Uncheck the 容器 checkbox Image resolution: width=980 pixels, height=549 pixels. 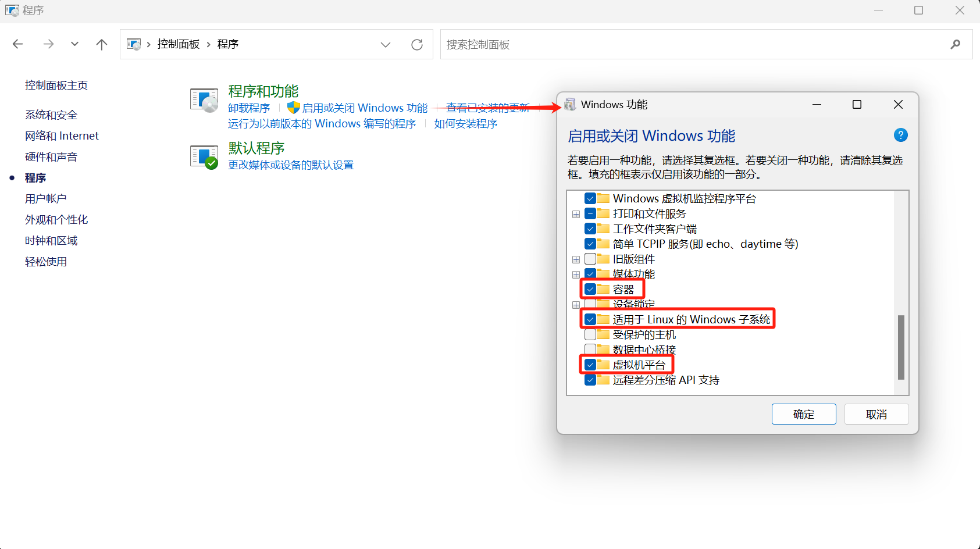pyautogui.click(x=590, y=288)
